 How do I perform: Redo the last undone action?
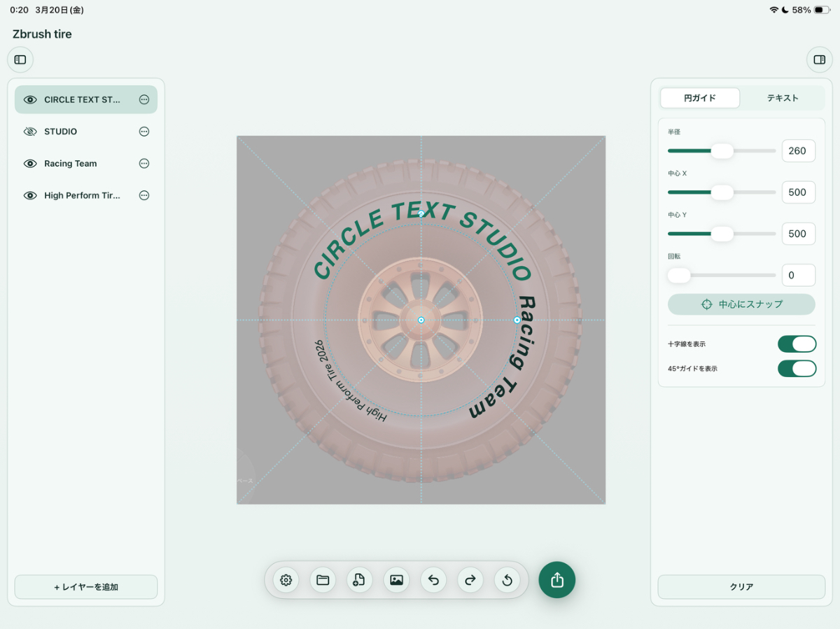(470, 580)
